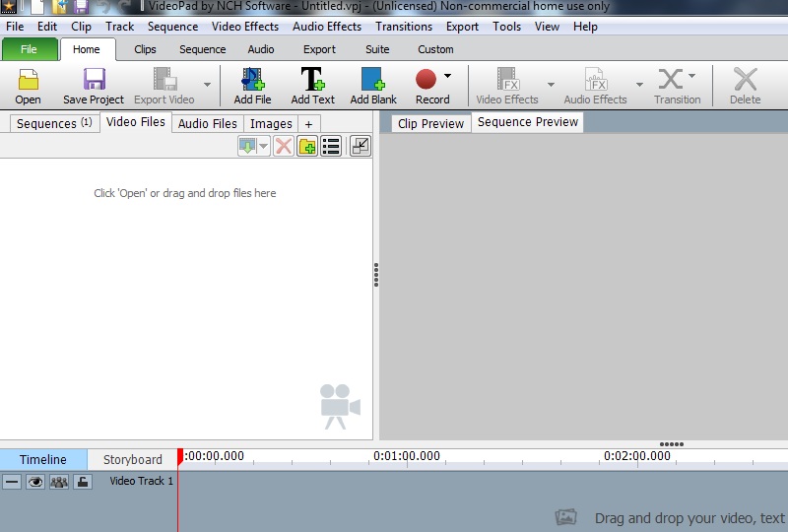This screenshot has width=788, height=532.
Task: Switch to the Clip Preview tab
Action: click(430, 123)
